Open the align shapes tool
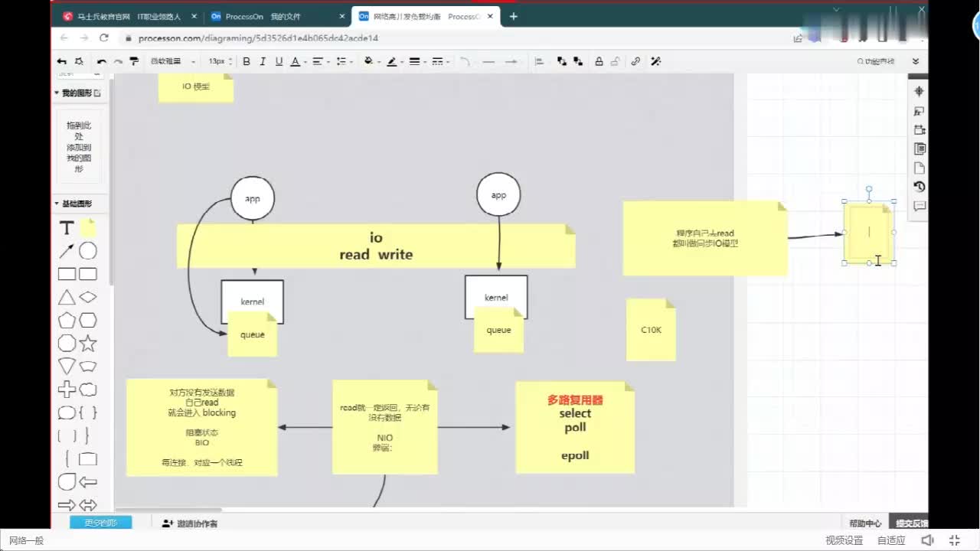Screen dimensions: 980x551 tap(539, 61)
